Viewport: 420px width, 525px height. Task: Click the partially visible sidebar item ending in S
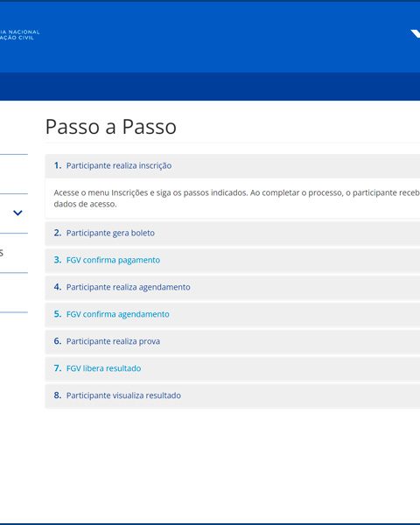click(x=2, y=253)
